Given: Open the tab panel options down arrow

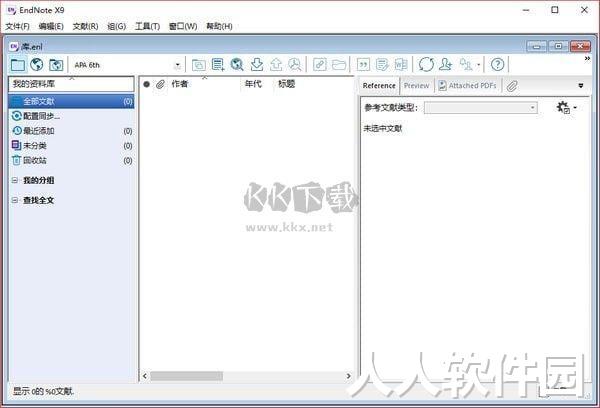Looking at the screenshot, I should pyautogui.click(x=581, y=85).
